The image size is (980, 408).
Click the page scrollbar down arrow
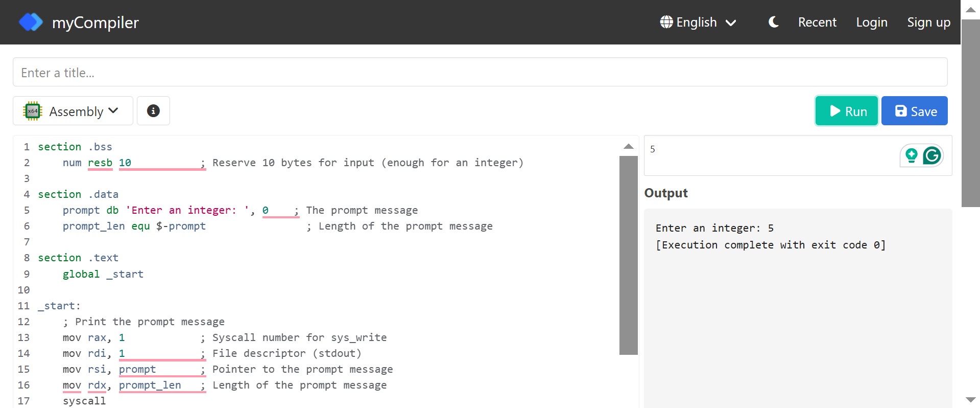pyautogui.click(x=971, y=399)
